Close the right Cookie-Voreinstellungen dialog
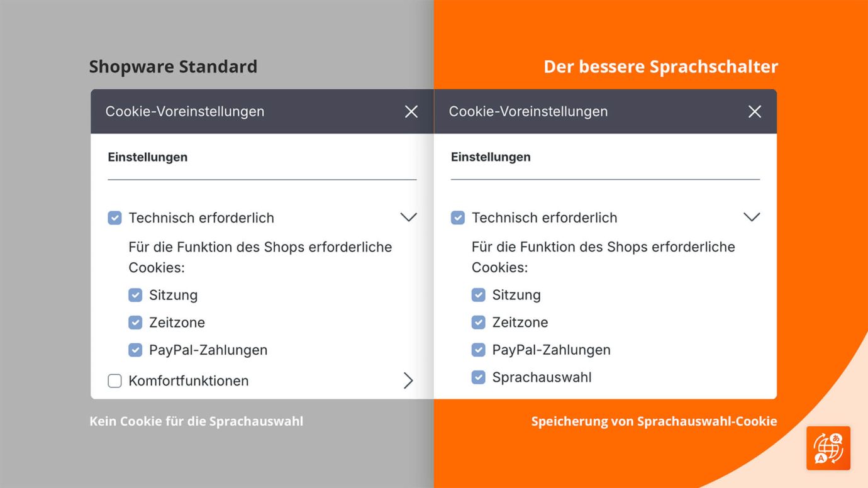The height and width of the screenshot is (488, 868). tap(754, 111)
